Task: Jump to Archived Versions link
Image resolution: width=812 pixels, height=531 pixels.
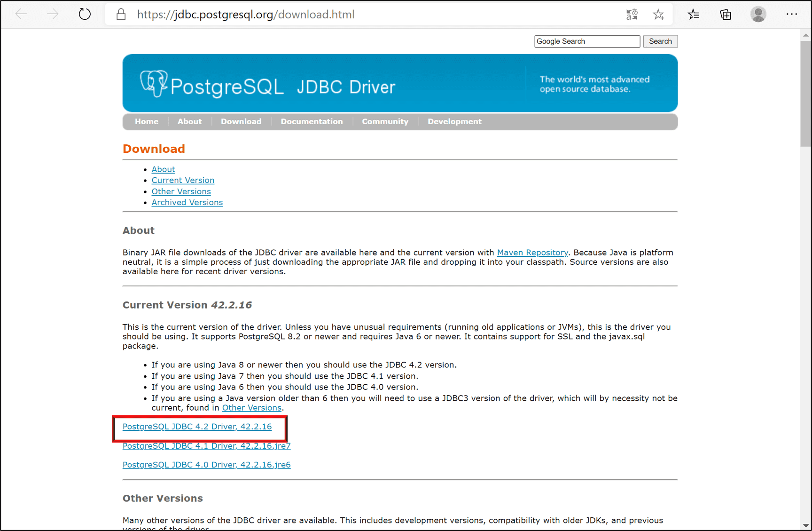Action: (187, 202)
